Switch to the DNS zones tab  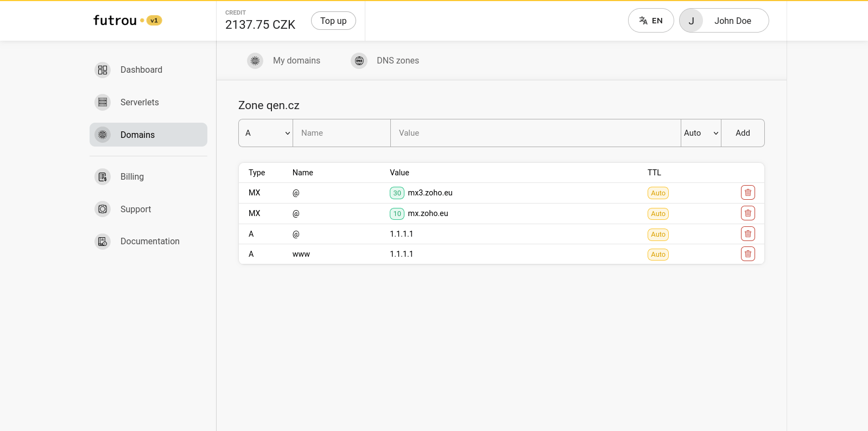tap(385, 61)
